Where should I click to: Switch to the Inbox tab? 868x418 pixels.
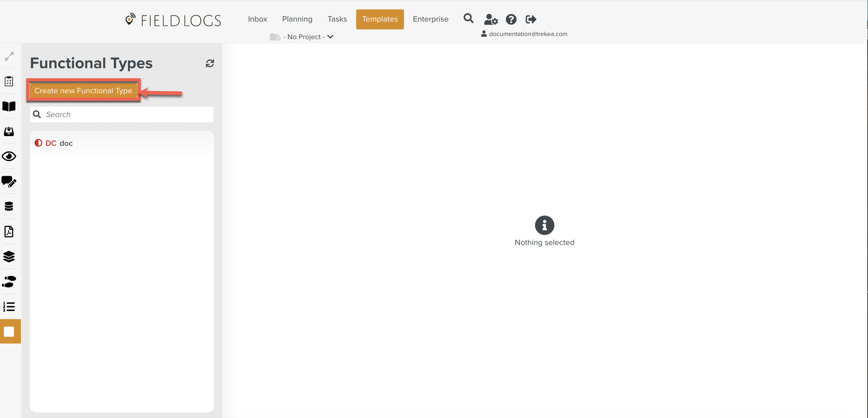257,19
